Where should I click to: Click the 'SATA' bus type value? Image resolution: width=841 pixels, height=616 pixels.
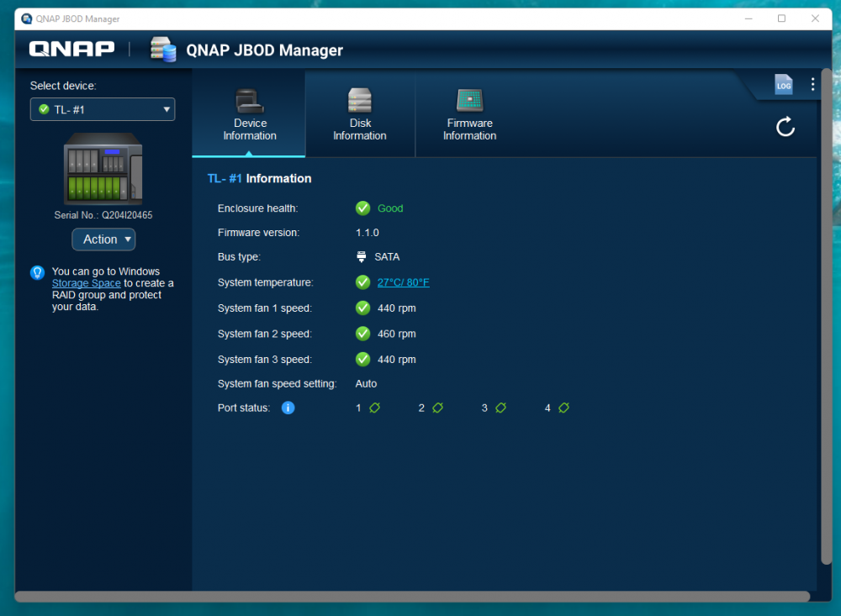(387, 257)
